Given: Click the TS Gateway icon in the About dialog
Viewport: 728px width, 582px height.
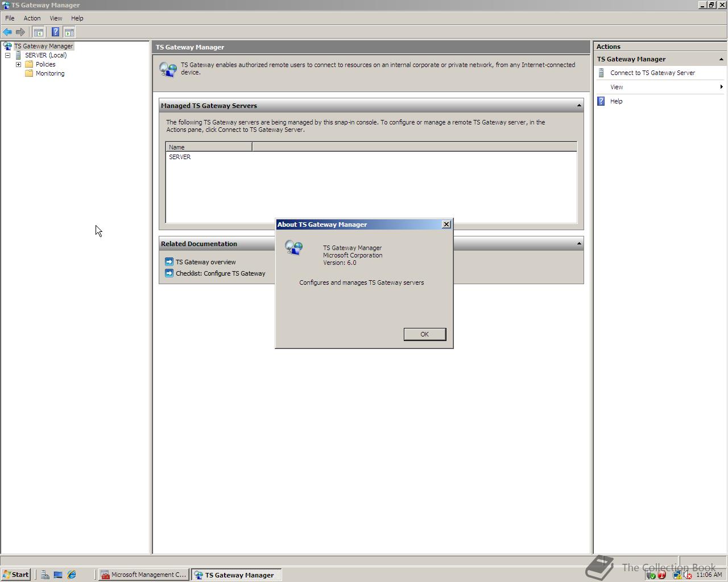Looking at the screenshot, I should pyautogui.click(x=294, y=248).
